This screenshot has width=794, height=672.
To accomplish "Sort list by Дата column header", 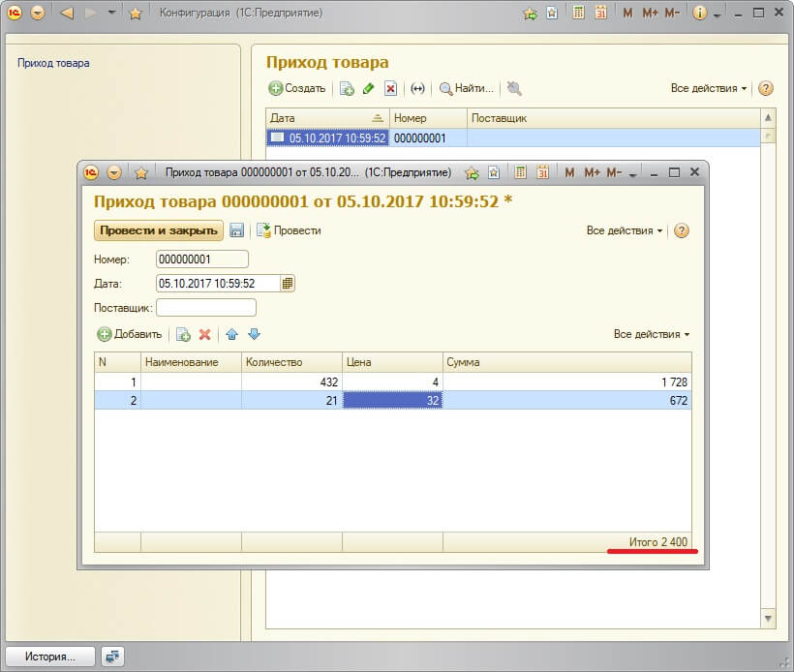I will pyautogui.click(x=327, y=118).
